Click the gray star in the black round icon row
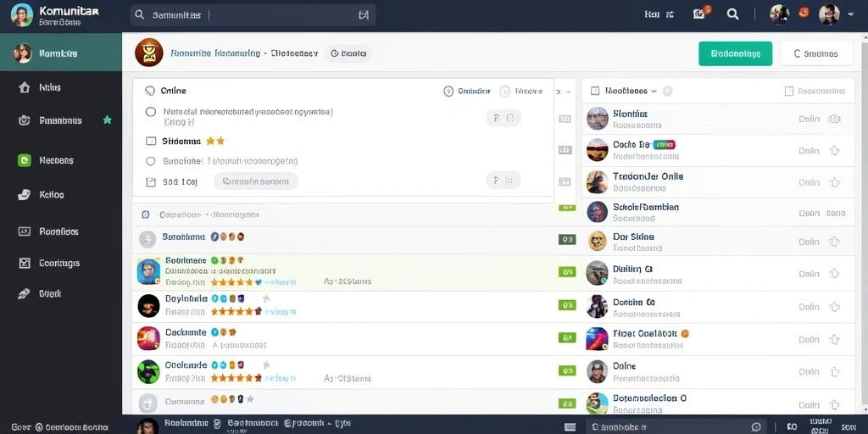868x434 pixels. [266, 299]
